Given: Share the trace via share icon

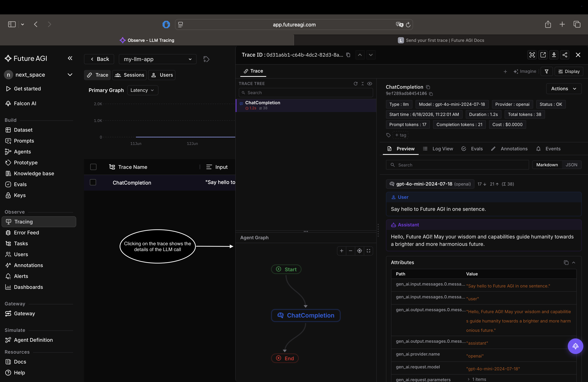Looking at the screenshot, I should pyautogui.click(x=565, y=55).
